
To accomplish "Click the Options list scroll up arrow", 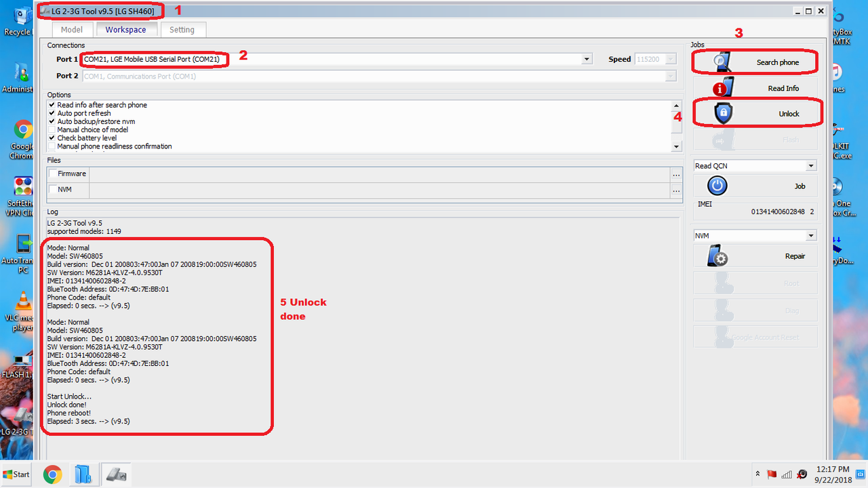I will click(x=676, y=106).
